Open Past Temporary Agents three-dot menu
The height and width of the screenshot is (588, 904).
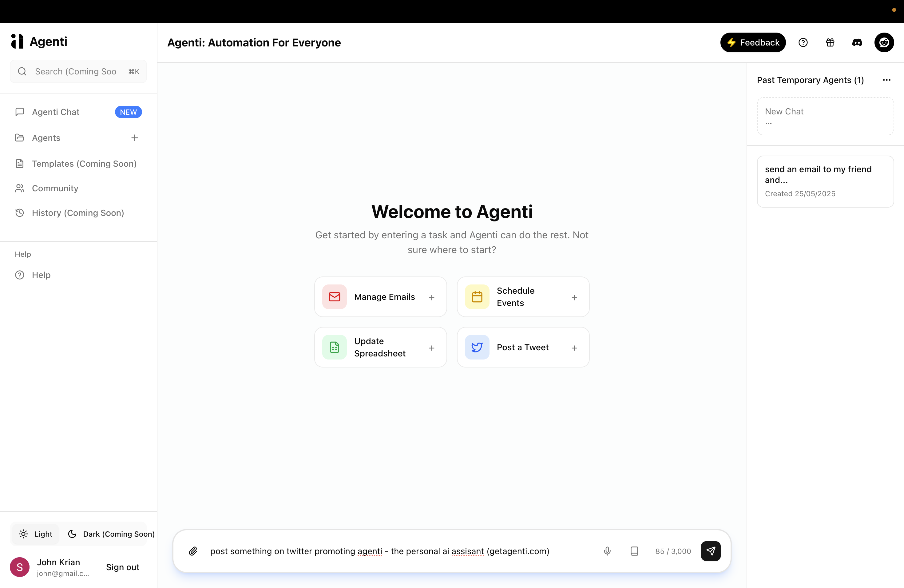pyautogui.click(x=886, y=80)
